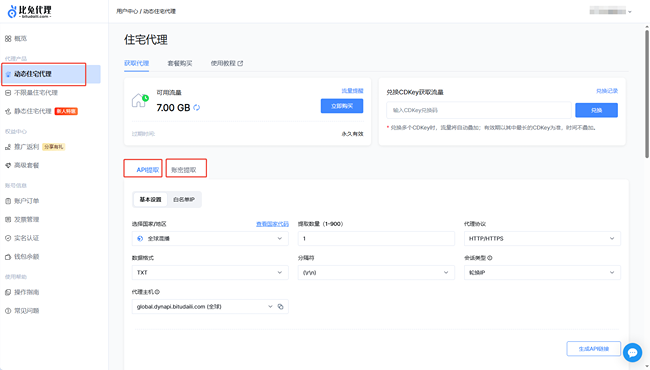Image resolution: width=650 pixels, height=370 pixels.
Task: Click the 账户订单 sidebar icon
Action: point(8,201)
